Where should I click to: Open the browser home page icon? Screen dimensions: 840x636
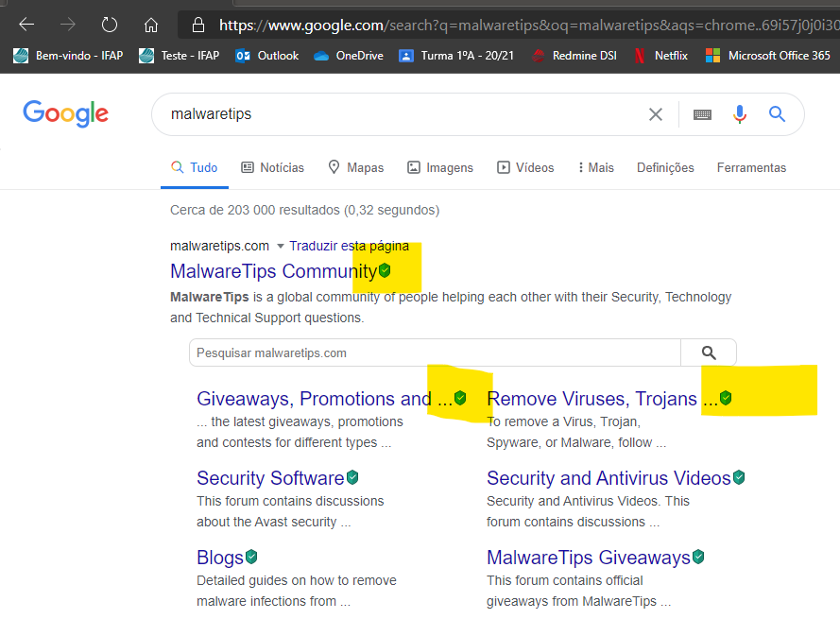[x=151, y=25]
